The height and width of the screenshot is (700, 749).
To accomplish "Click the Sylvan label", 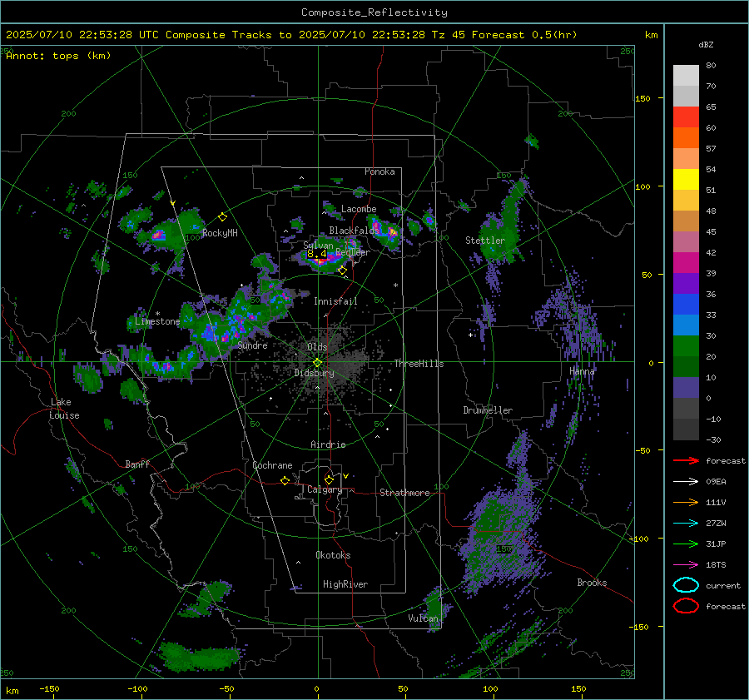I will point(318,245).
